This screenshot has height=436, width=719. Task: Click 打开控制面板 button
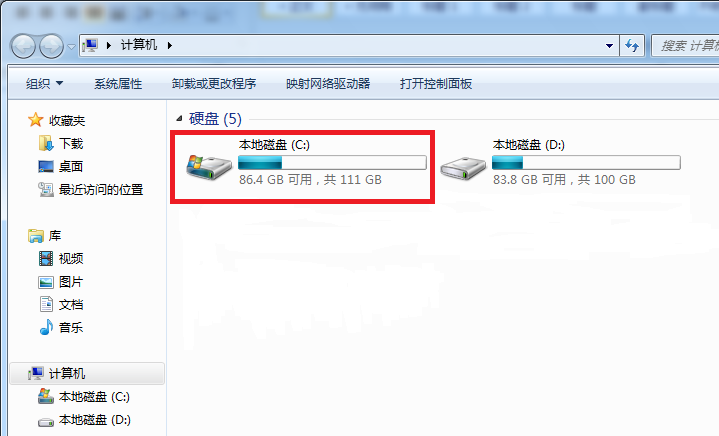coord(436,83)
